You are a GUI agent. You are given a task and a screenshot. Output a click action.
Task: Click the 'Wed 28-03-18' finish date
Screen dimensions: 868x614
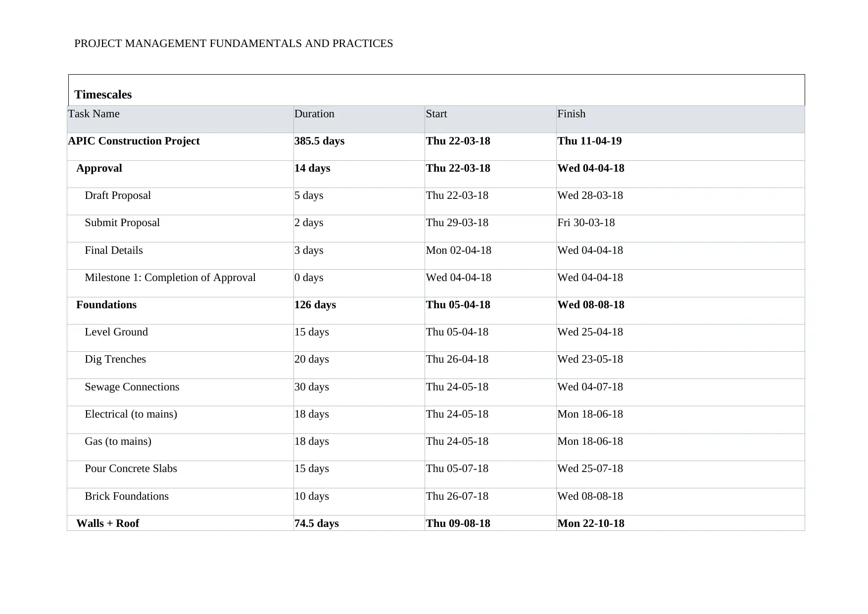590,195
